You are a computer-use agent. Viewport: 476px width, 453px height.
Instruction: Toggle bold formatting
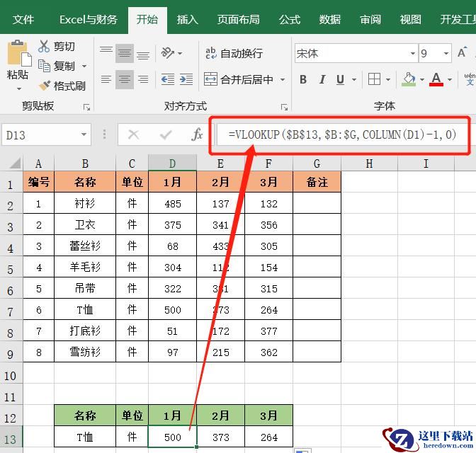pos(303,79)
